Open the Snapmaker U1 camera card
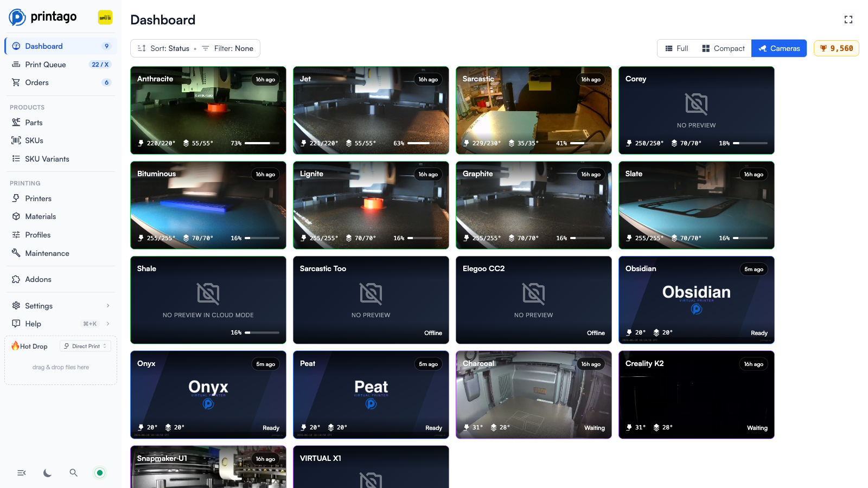Screen dimensions: 868x488 click(208, 467)
